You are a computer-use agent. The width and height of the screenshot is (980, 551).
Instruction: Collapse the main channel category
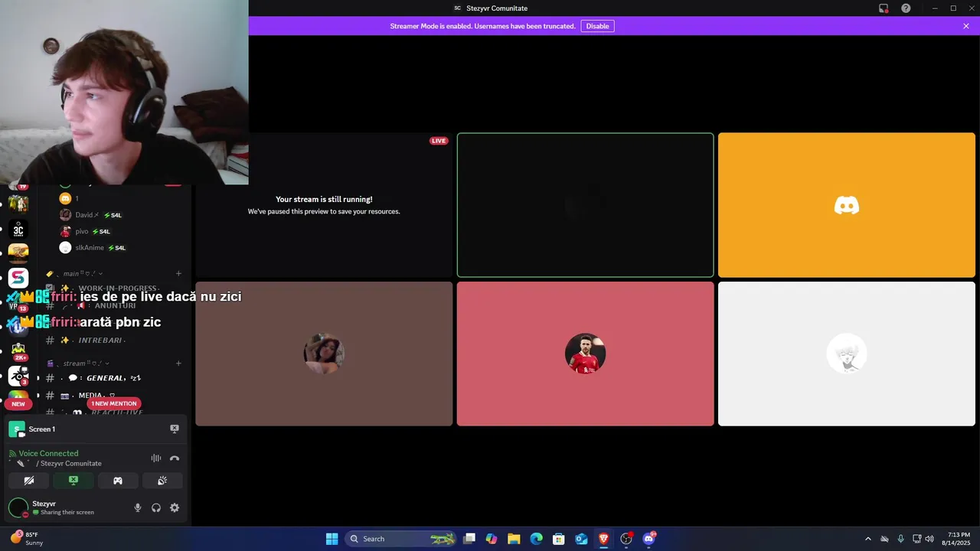click(74, 273)
